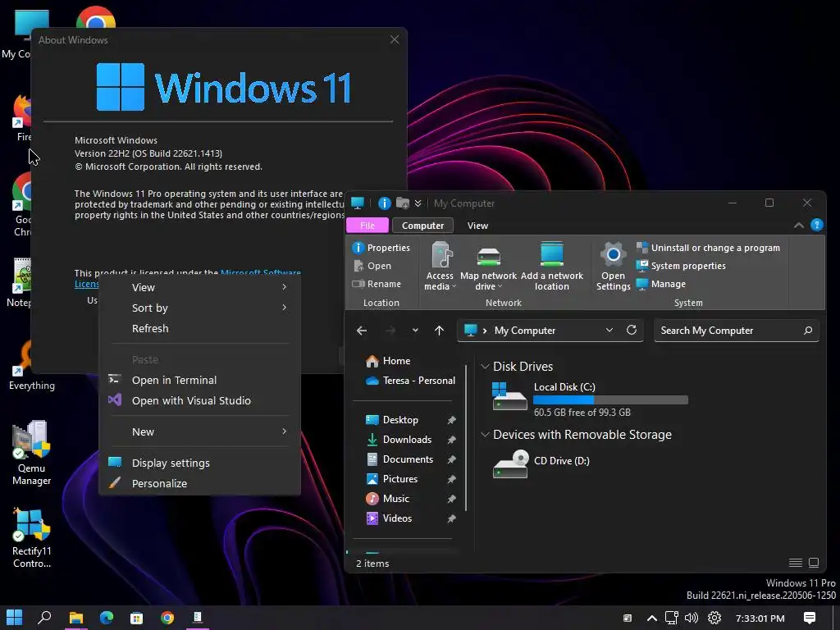The width and height of the screenshot is (840, 630).
Task: Collapse the ribbon using the up chevron
Action: (x=798, y=226)
